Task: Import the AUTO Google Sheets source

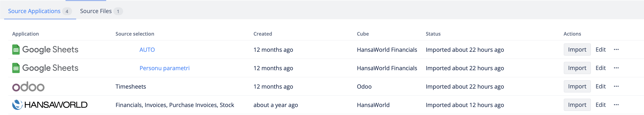Action: [x=577, y=50]
